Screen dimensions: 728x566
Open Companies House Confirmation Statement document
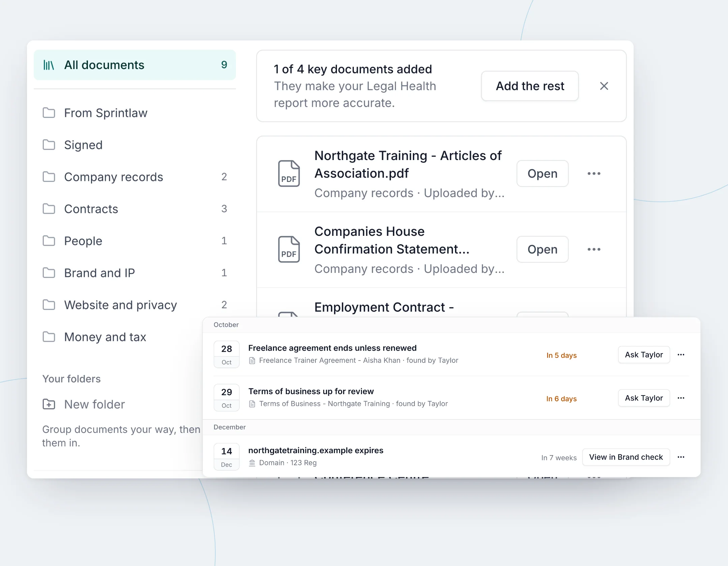tap(542, 249)
